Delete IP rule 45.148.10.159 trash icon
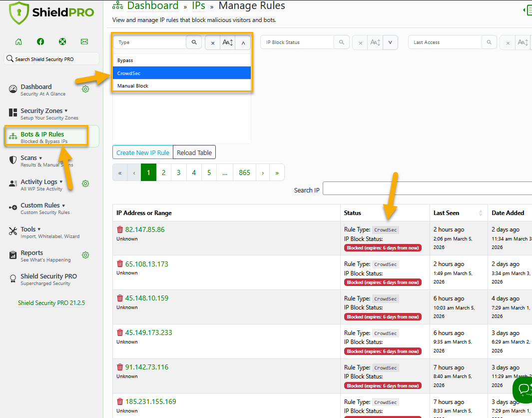This screenshot has width=532, height=418. pos(120,298)
